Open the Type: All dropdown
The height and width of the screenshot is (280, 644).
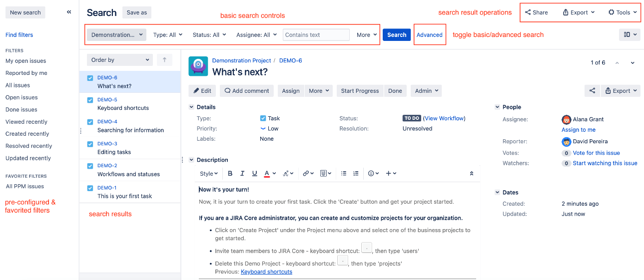[167, 35]
